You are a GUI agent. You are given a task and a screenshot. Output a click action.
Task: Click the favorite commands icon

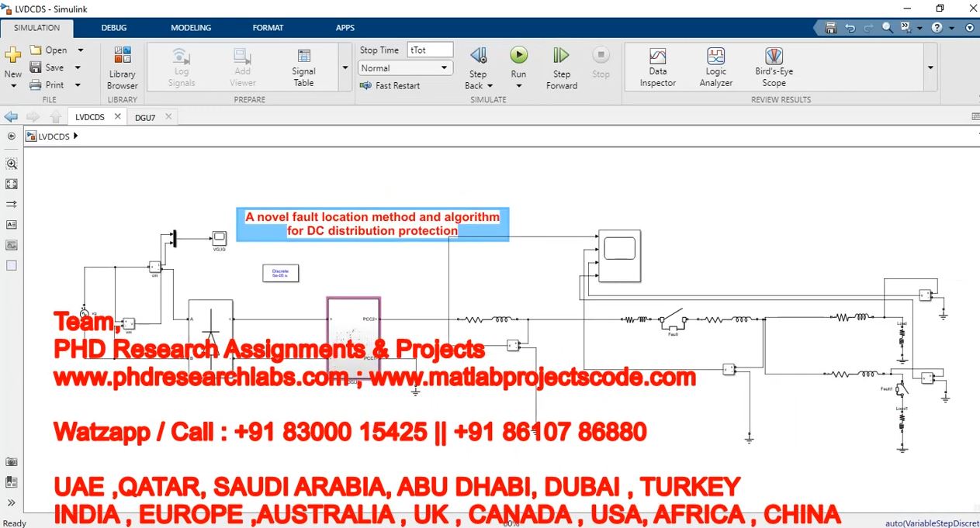(x=905, y=28)
